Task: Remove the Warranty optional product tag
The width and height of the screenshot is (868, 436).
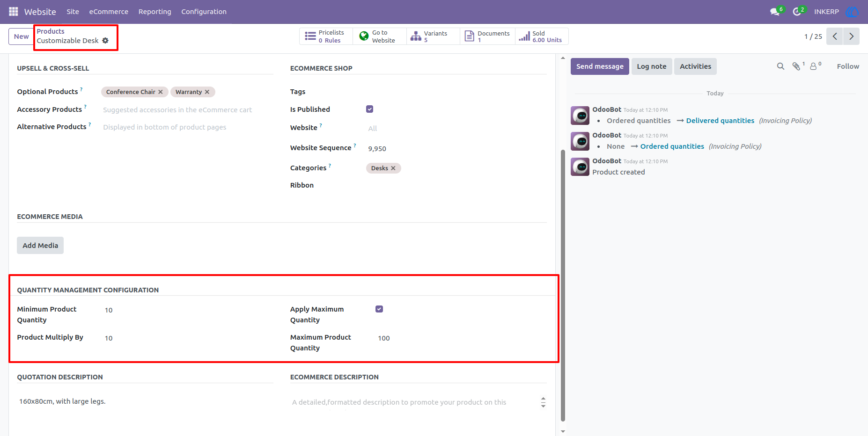Action: [x=207, y=92]
